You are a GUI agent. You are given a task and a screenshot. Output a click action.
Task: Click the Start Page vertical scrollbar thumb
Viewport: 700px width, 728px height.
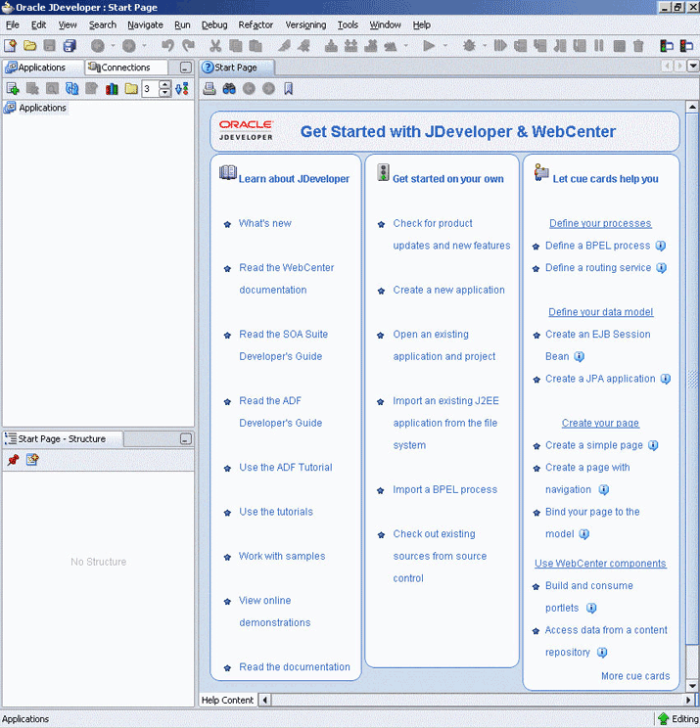(x=692, y=379)
